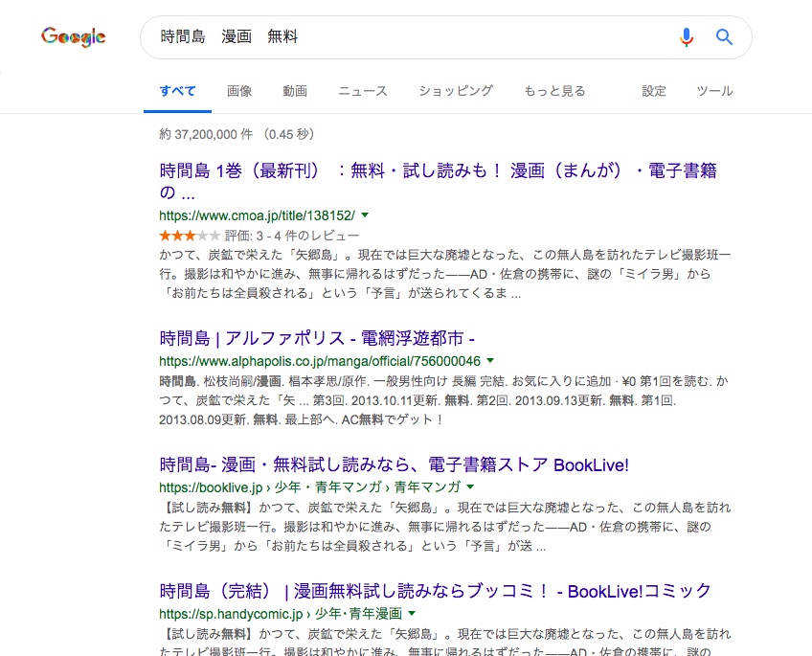Click the URL https://www.cmoa.jp/title/138152/
Image resolution: width=812 pixels, height=656 pixels.
click(258, 215)
